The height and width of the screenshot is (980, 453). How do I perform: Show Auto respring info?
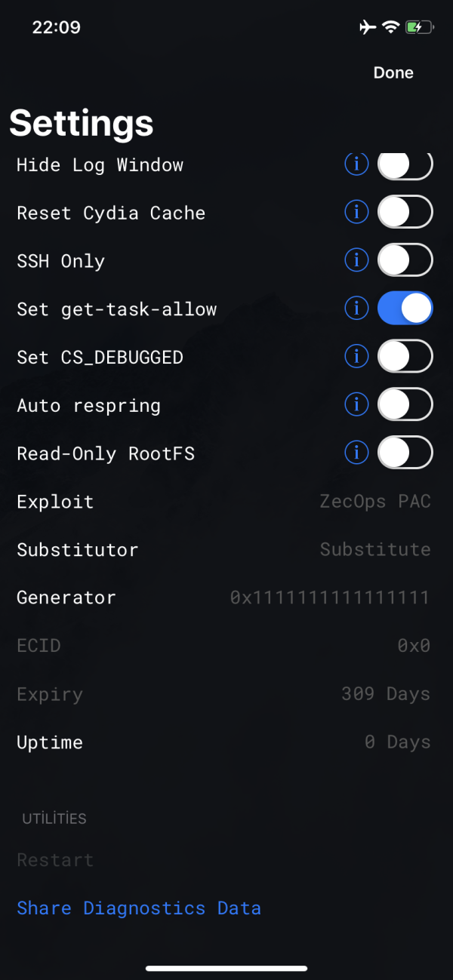(x=356, y=405)
